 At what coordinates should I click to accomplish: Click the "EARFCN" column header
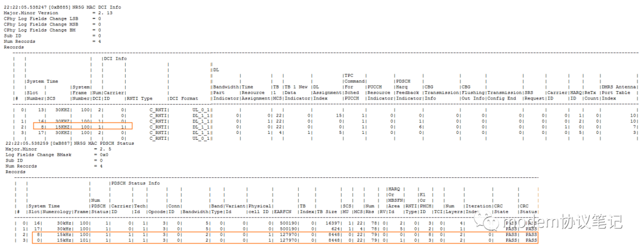283,212
